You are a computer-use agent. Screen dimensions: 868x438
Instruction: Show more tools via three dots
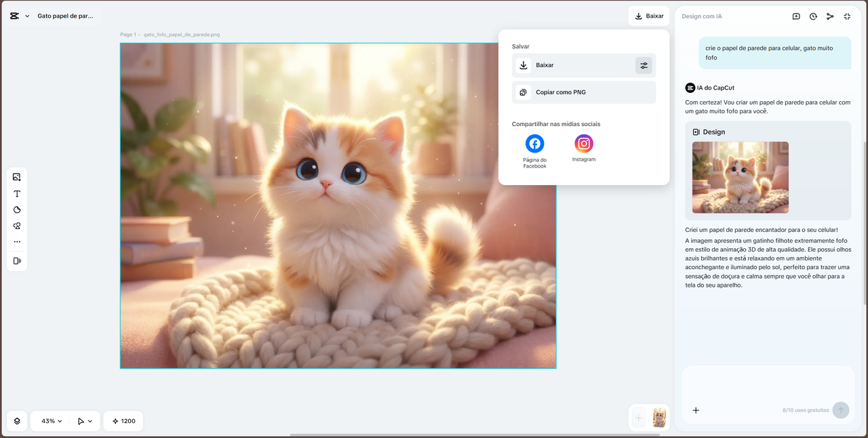coord(17,241)
